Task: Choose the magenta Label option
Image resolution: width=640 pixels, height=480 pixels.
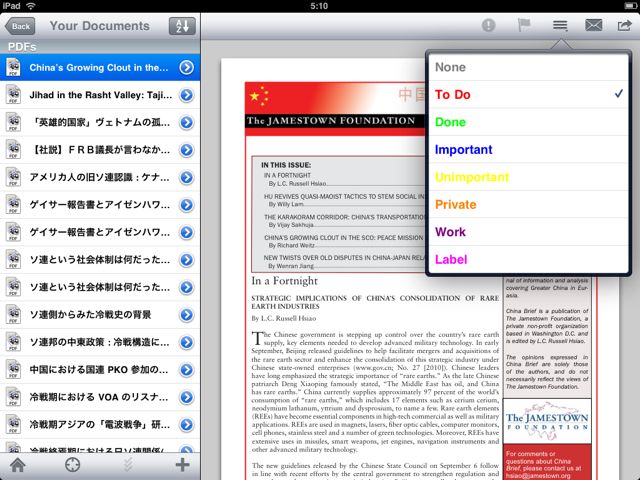Action: [x=528, y=259]
